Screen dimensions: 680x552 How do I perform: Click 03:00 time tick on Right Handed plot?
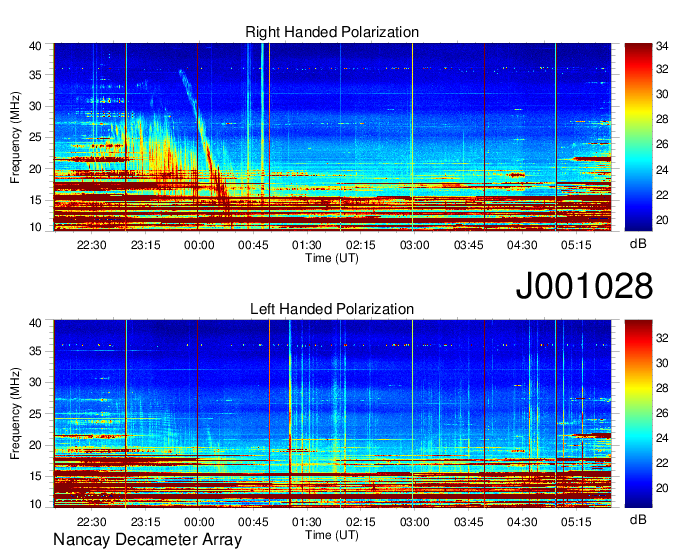coord(414,245)
